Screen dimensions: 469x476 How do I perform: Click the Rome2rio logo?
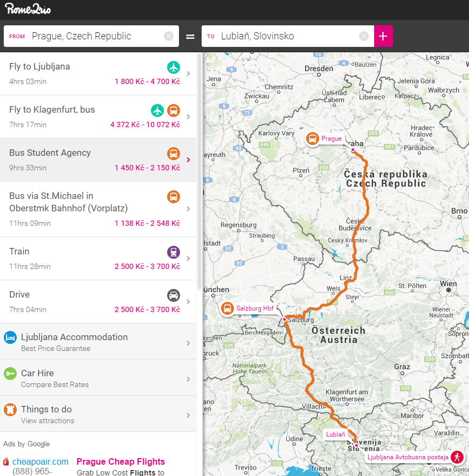coord(28,9)
